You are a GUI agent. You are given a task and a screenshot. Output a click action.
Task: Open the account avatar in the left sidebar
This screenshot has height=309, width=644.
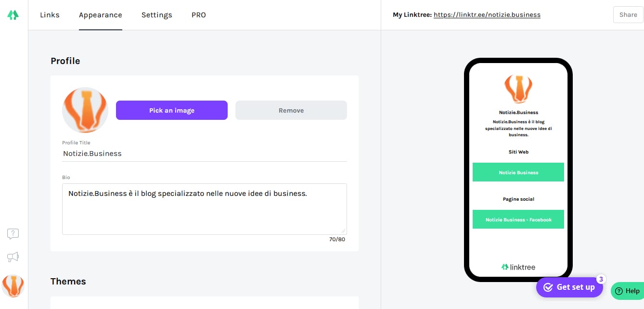pos(13,286)
